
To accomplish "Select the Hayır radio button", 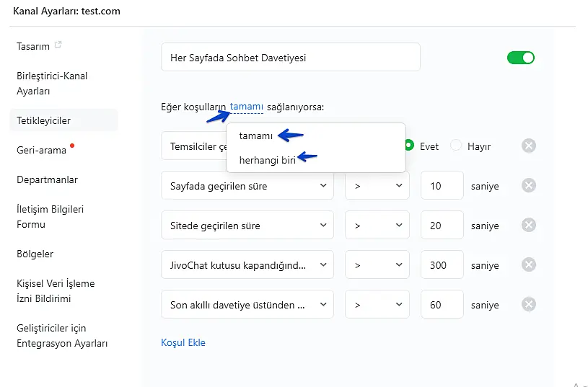I will pyautogui.click(x=456, y=146).
